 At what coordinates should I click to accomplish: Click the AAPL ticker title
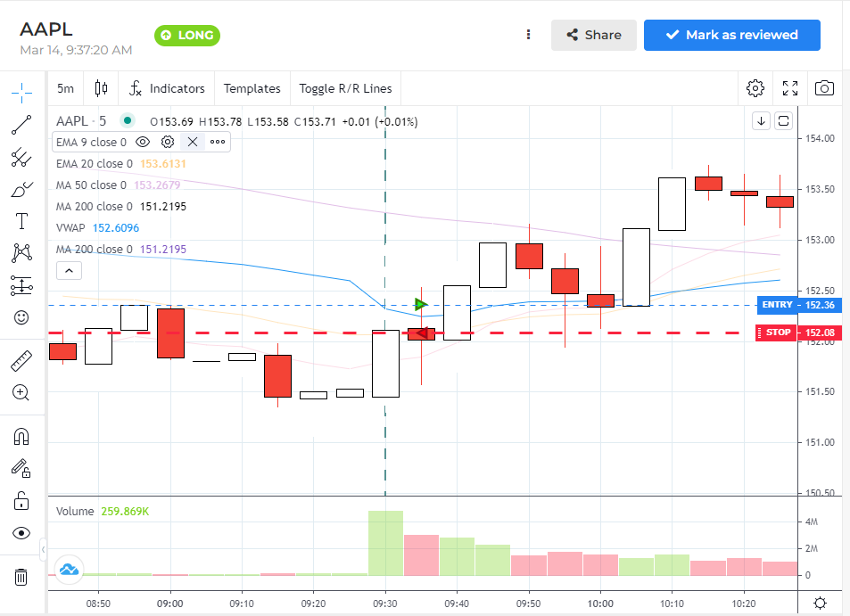point(46,29)
